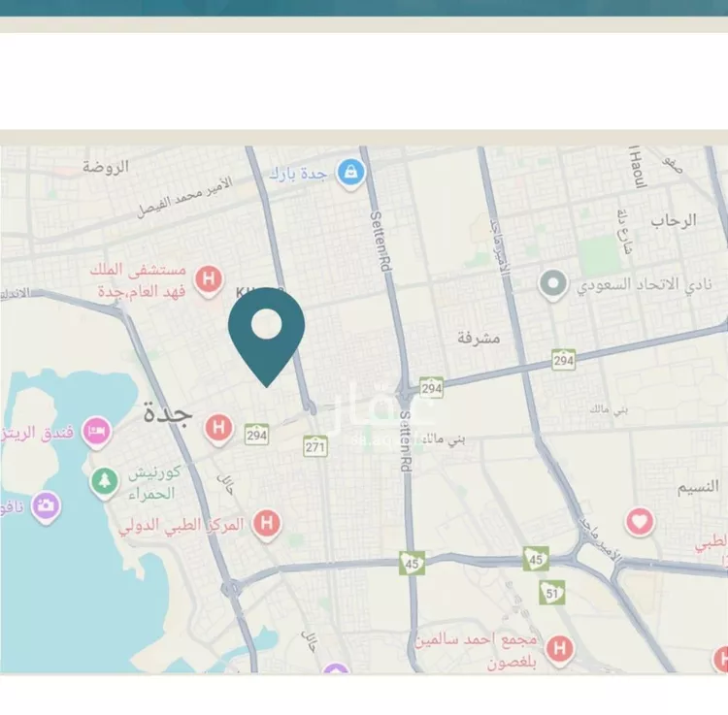Click the highway 51 green shield
This screenshot has width=728, height=715.
point(552,593)
